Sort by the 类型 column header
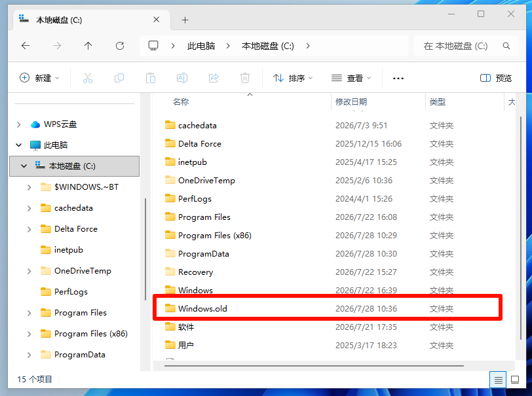This screenshot has height=396, width=532. point(438,101)
